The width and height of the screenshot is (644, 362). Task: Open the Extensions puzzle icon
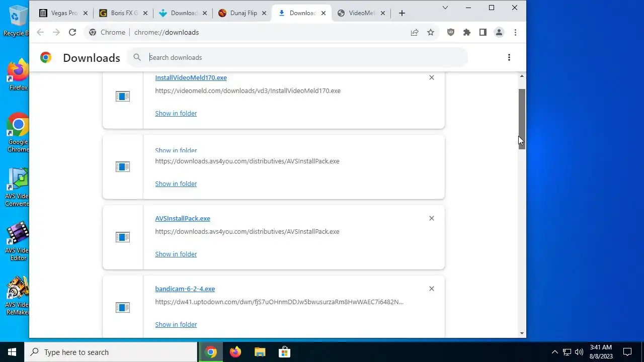[x=467, y=32]
